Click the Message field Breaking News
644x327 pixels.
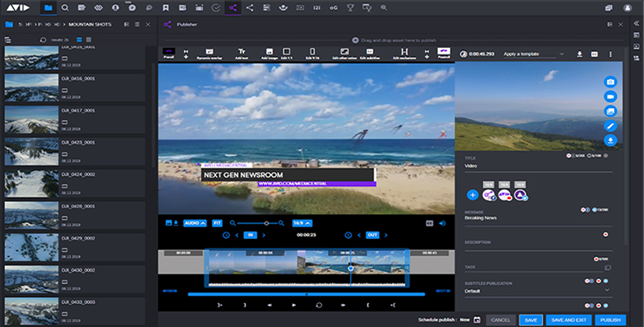tap(538, 218)
